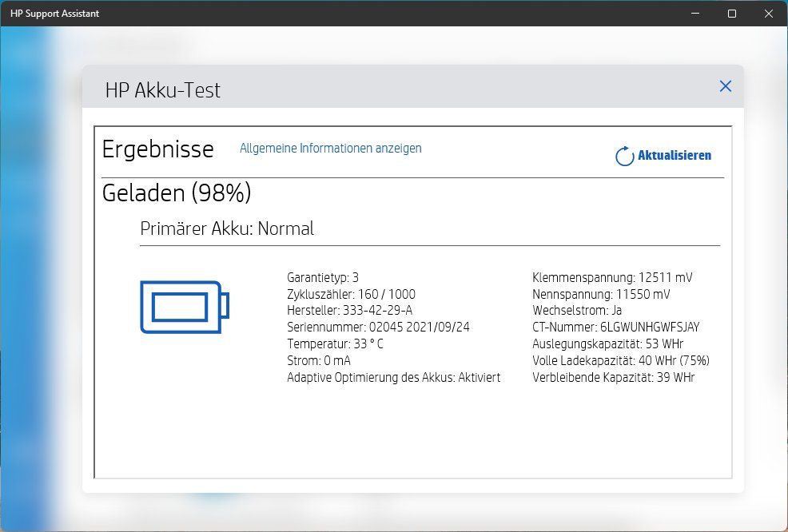Select Nennspannung: 11550 mV entry
The width and height of the screenshot is (788, 532).
point(601,294)
